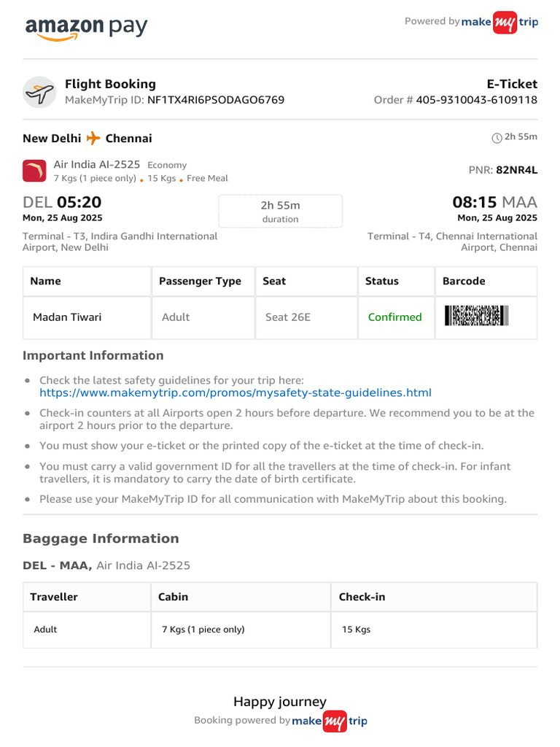Viewport: 560px width, 747px height.
Task: Click the E-Ticket heading
Action: (x=512, y=84)
